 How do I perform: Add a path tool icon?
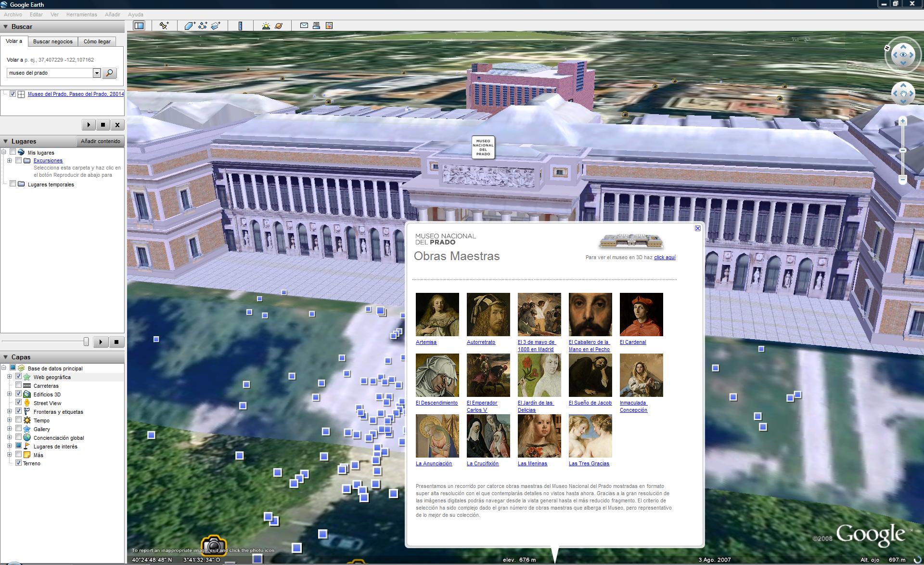(x=203, y=26)
